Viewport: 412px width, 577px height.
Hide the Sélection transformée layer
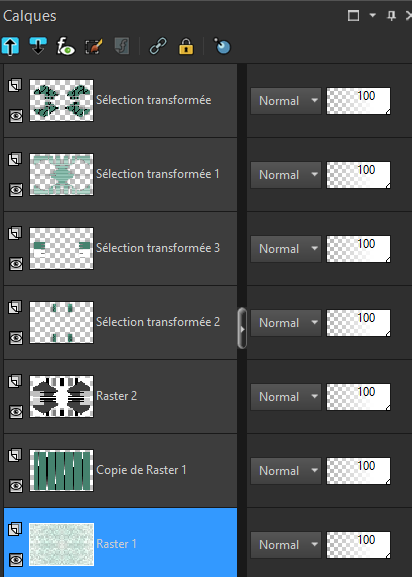click(16, 116)
